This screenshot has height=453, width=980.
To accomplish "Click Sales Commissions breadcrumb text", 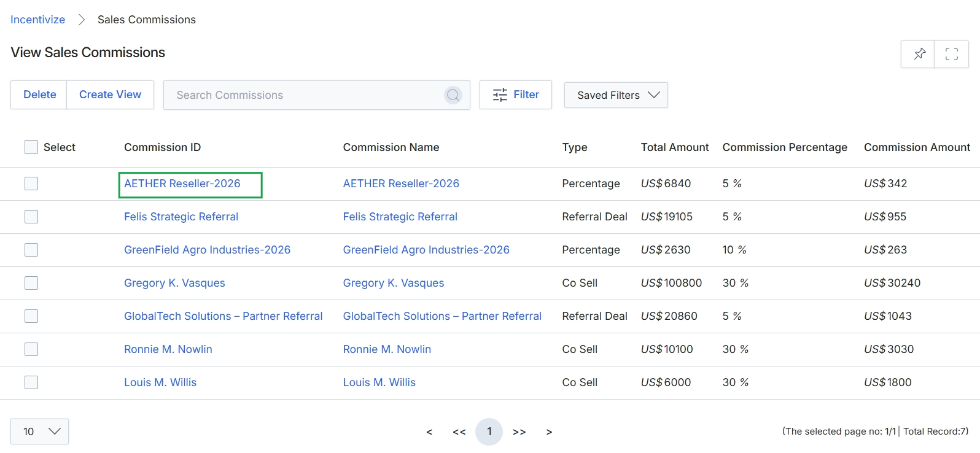I will (x=147, y=20).
